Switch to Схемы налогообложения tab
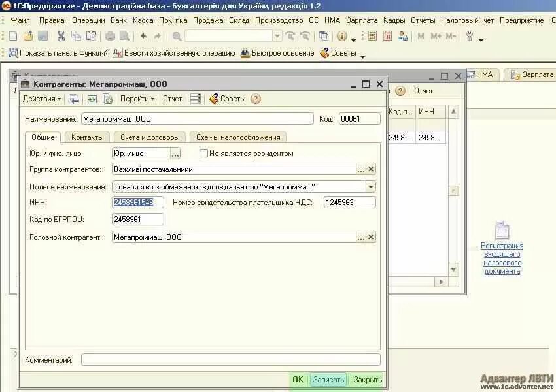 [238, 137]
